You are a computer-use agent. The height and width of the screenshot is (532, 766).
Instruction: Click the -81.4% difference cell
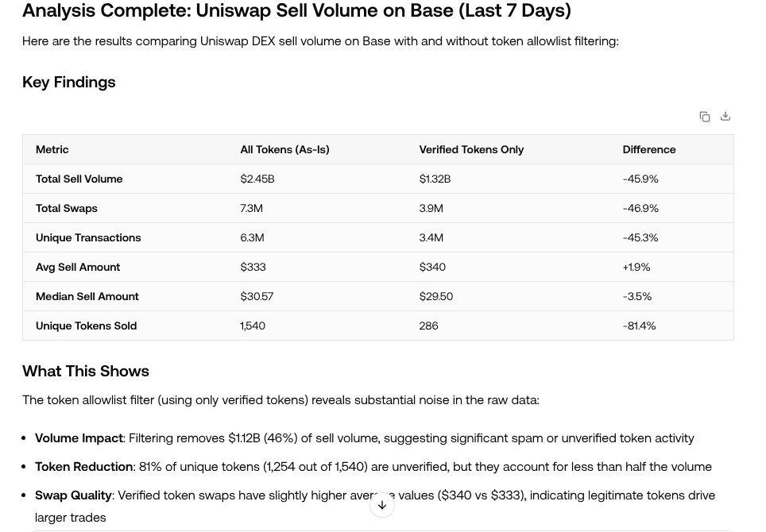(640, 326)
